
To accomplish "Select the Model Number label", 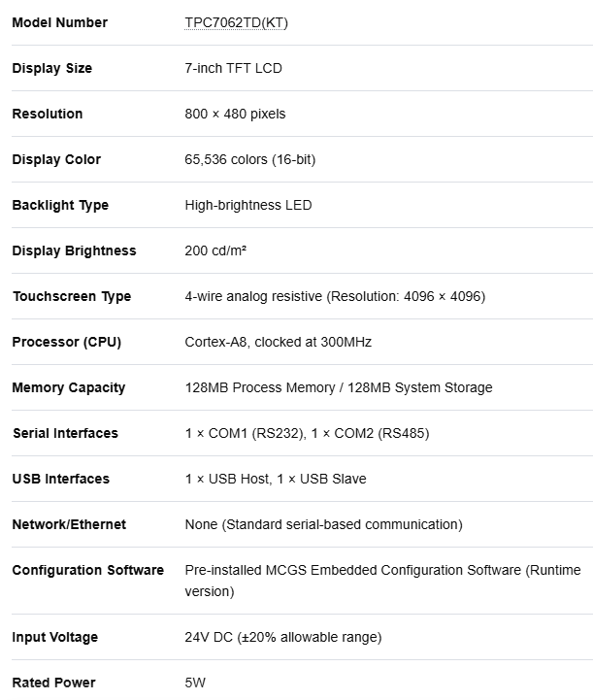I will 60,22.
